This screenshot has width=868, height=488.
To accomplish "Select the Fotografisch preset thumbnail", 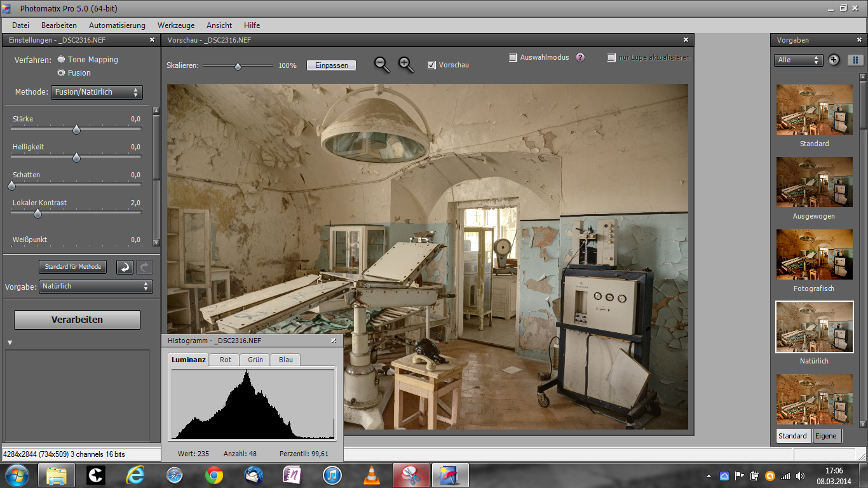I will pyautogui.click(x=815, y=254).
